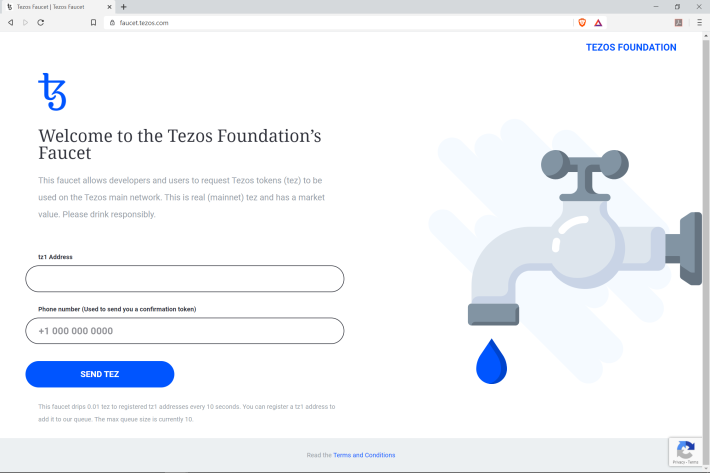Screen dimensions: 710x473
Task: Open the browser hamburger menu
Action: [699, 23]
